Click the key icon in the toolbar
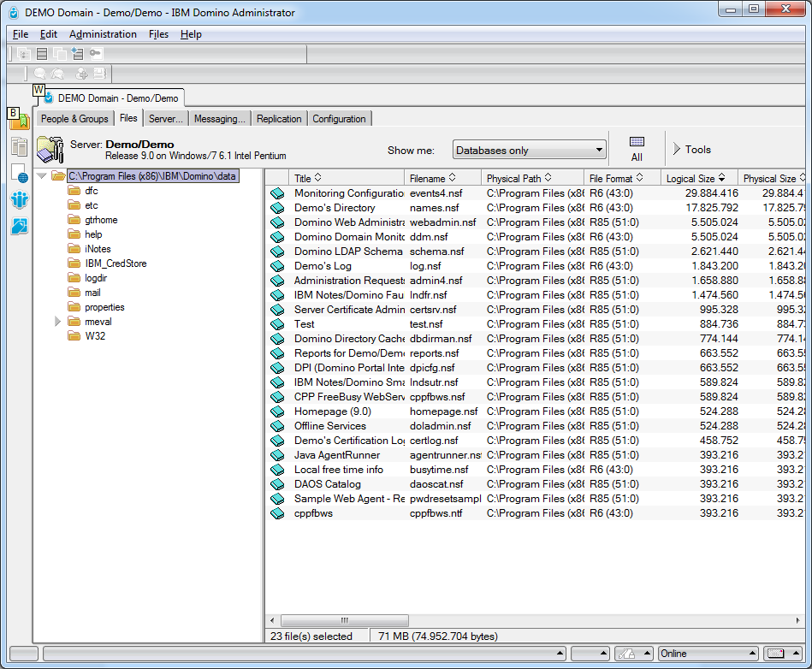Screen dimensions: 812x669 pos(95,53)
